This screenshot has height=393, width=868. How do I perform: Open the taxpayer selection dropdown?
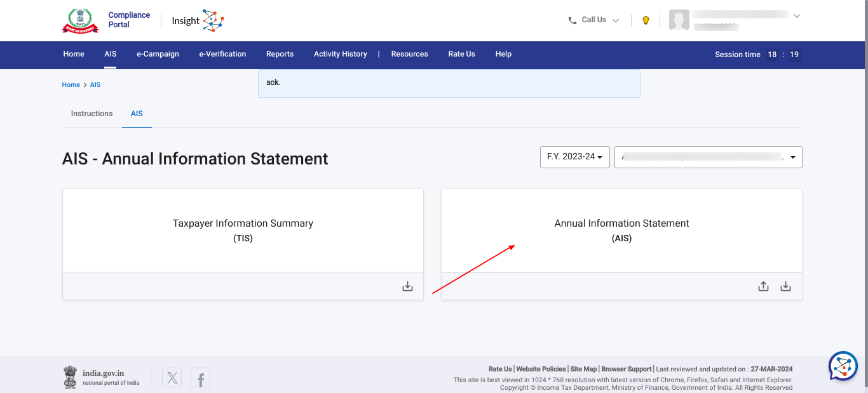708,157
